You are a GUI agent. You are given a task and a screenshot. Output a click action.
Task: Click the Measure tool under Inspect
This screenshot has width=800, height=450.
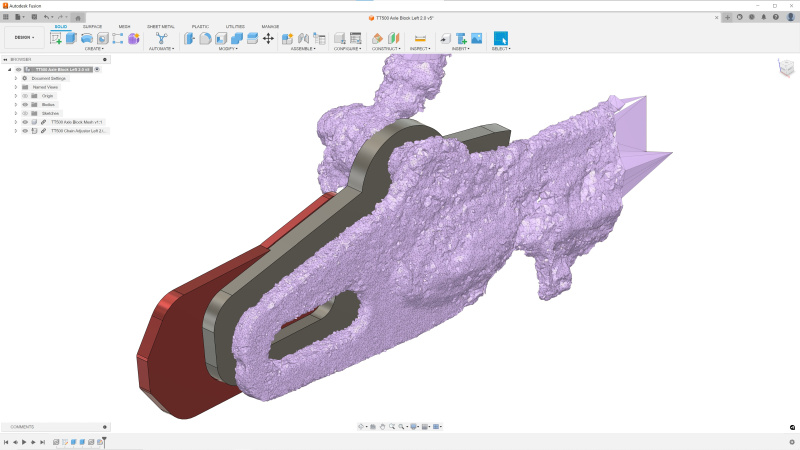pyautogui.click(x=420, y=38)
